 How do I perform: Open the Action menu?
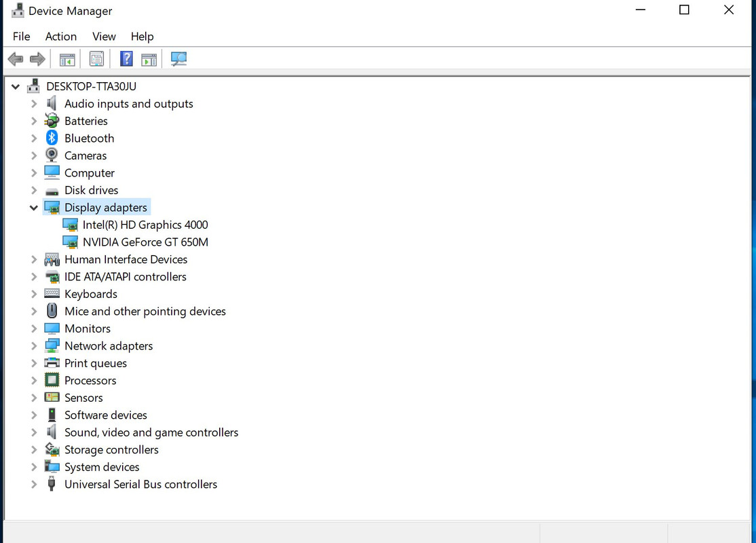pyautogui.click(x=61, y=36)
